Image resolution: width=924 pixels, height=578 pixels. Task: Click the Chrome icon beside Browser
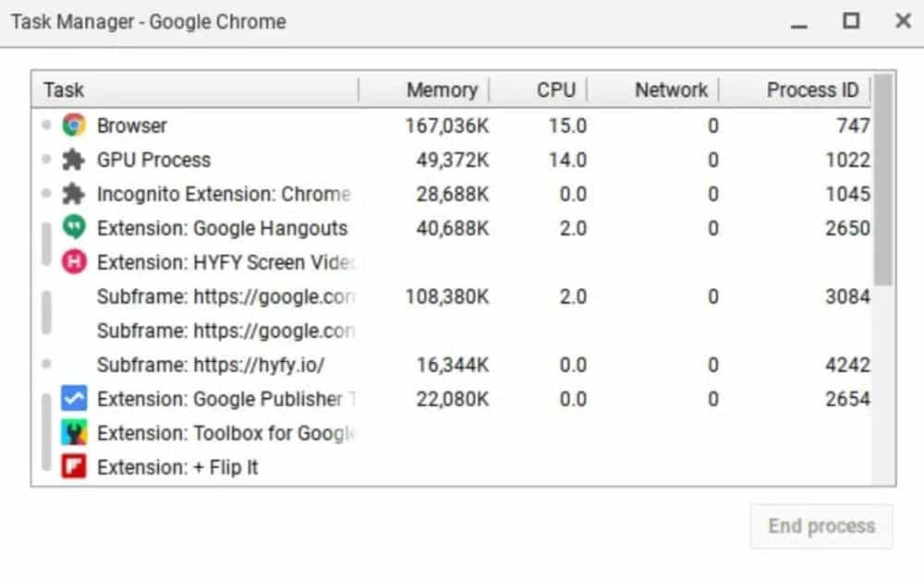(x=74, y=126)
